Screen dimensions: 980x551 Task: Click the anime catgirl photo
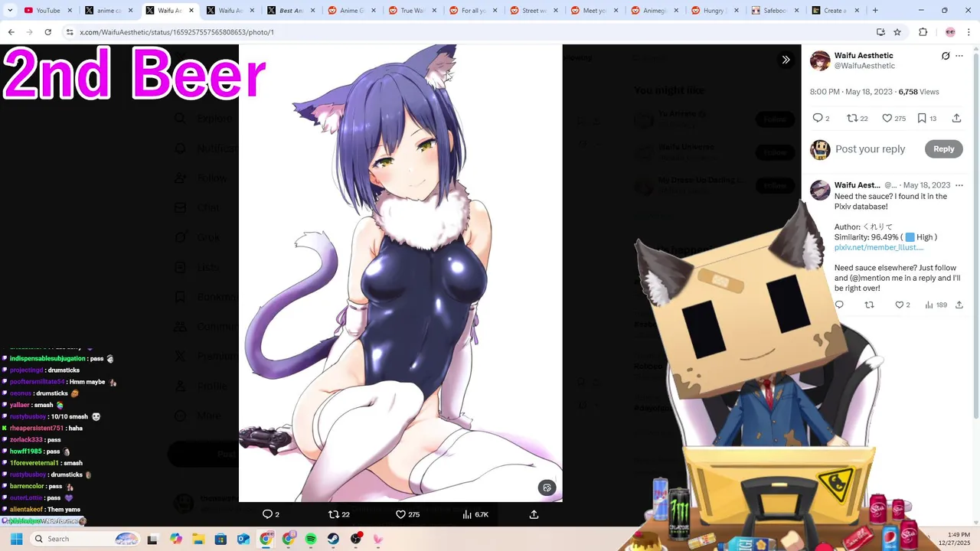pyautogui.click(x=400, y=273)
